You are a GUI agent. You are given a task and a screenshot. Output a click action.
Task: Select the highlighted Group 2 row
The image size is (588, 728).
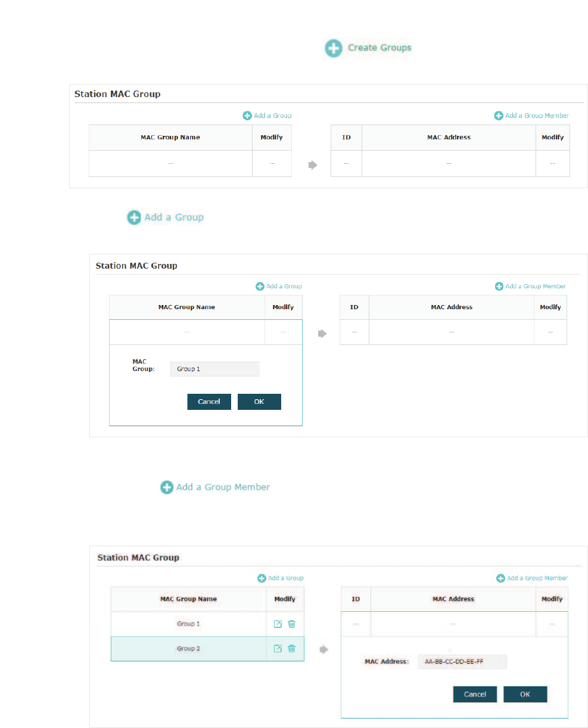click(207, 648)
